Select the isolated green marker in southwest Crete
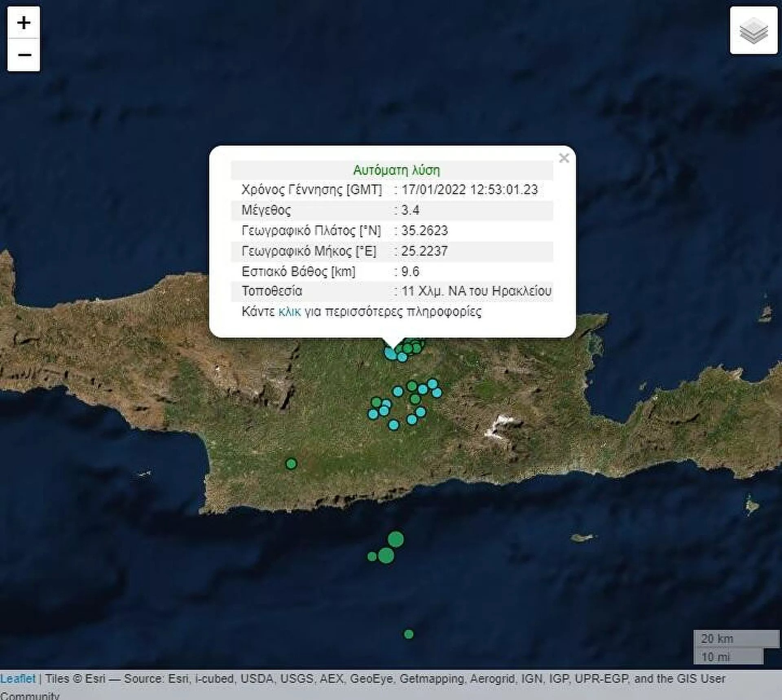Screen dimensions: 782x700 (x=291, y=463)
